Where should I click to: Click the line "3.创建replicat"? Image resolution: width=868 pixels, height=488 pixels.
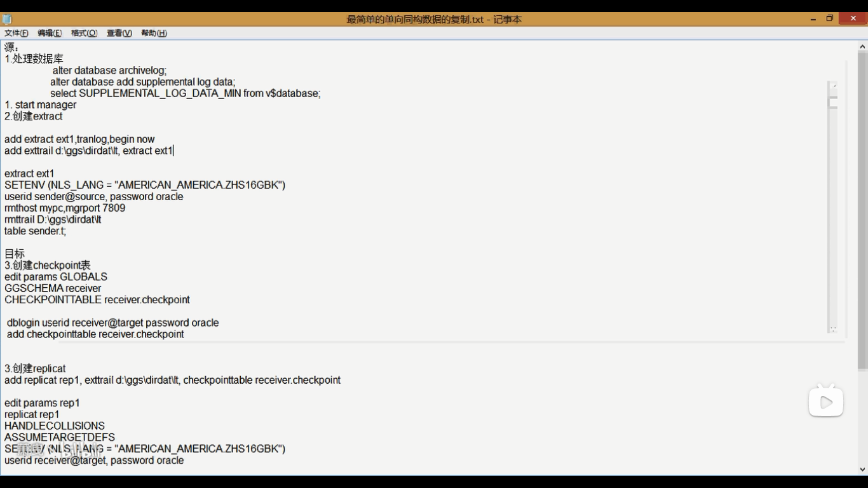coord(35,368)
